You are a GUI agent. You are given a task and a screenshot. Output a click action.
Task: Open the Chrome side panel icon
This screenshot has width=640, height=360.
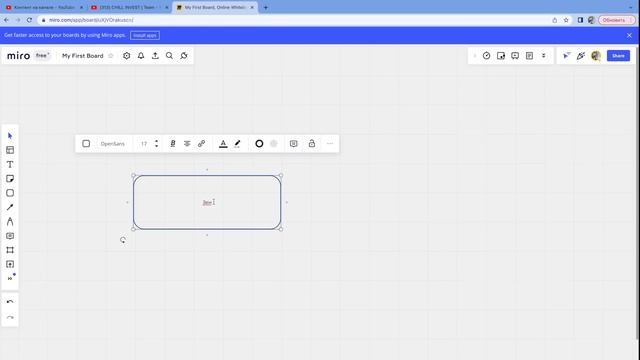tap(580, 20)
